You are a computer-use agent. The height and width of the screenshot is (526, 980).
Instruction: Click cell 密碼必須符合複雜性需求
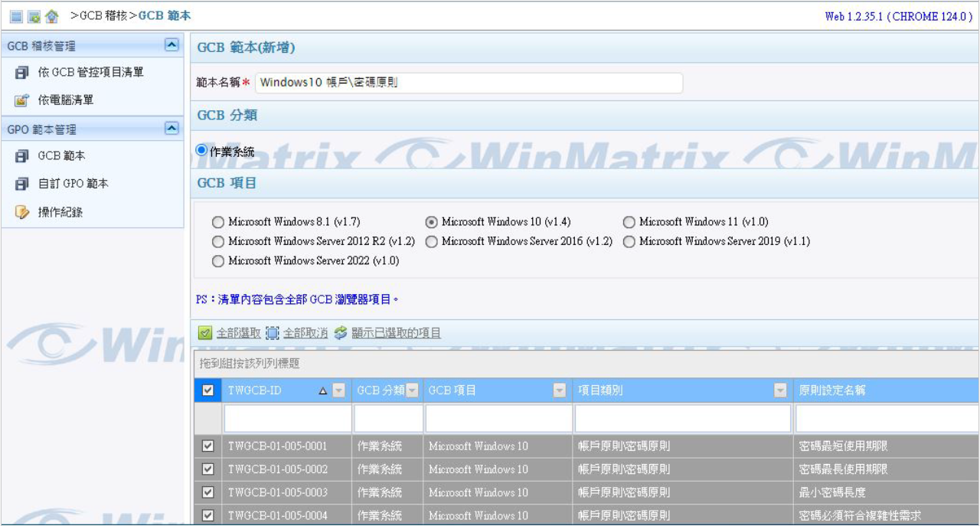(860, 515)
